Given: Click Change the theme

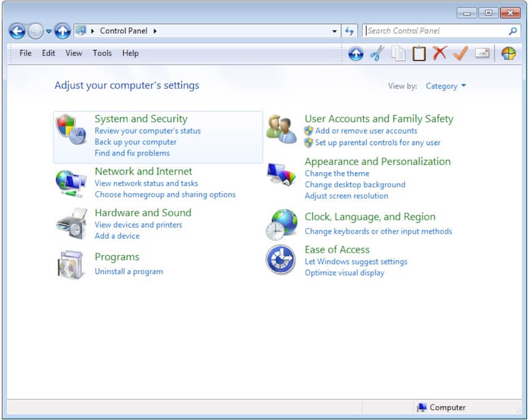Looking at the screenshot, I should coord(337,174).
